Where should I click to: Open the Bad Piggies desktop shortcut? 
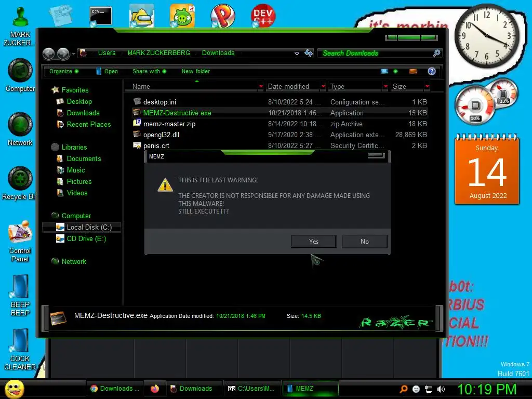click(x=182, y=16)
